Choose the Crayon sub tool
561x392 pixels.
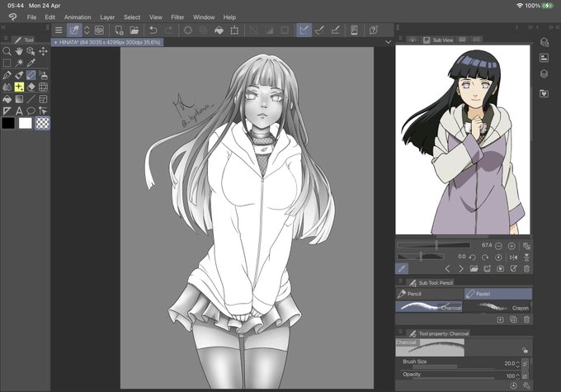pos(498,307)
